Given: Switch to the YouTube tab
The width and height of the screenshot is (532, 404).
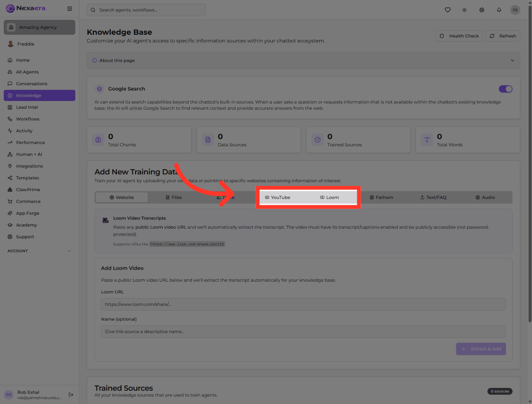Looking at the screenshot, I should pos(278,198).
